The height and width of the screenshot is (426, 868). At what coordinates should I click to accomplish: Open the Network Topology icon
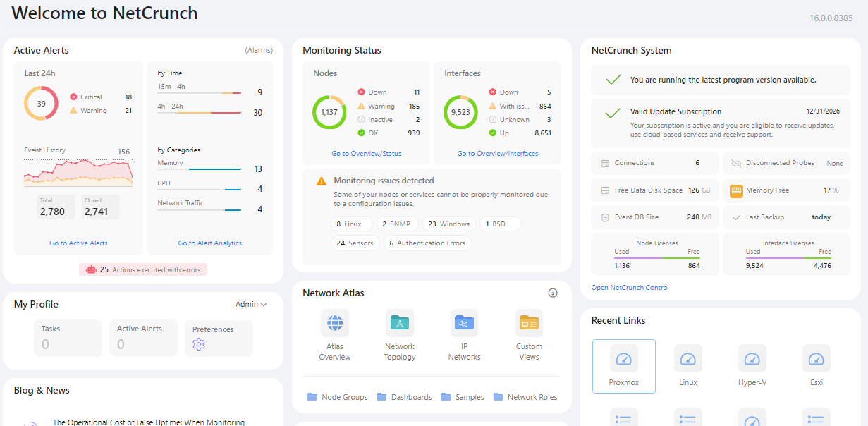[400, 323]
